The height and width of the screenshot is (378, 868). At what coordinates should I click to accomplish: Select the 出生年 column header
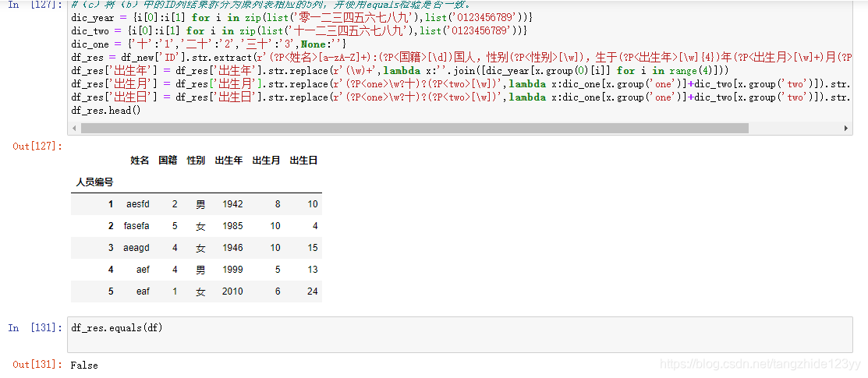coord(229,161)
